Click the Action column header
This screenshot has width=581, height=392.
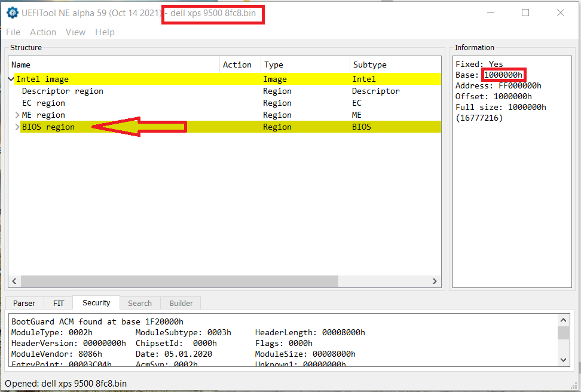point(240,65)
